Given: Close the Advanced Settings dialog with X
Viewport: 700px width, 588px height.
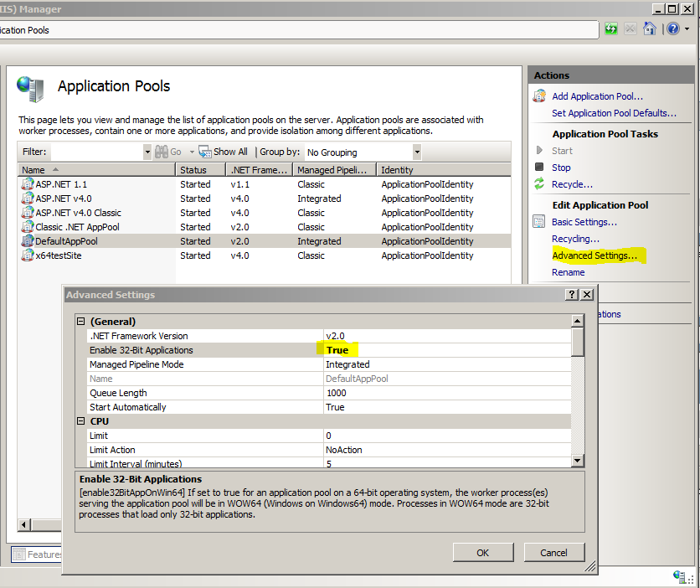Looking at the screenshot, I should [x=587, y=294].
